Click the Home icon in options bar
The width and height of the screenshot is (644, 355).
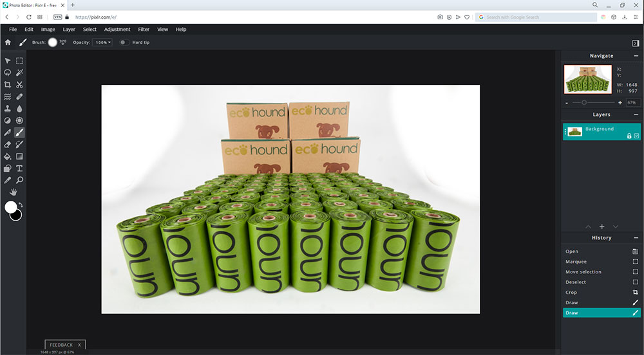click(x=8, y=42)
